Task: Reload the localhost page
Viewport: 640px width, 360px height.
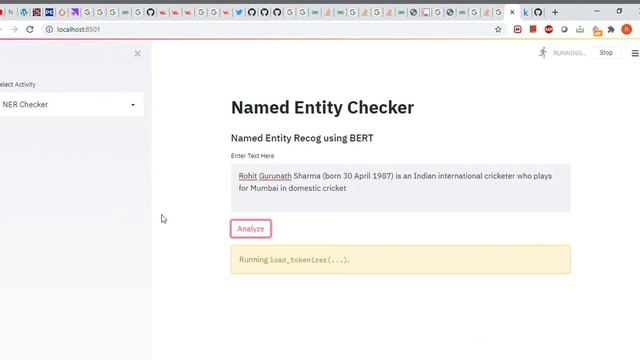Action: [30, 29]
